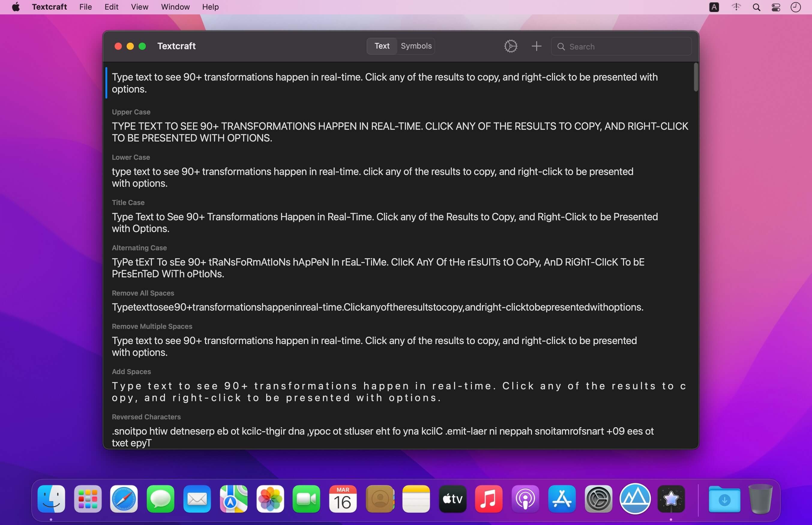The height and width of the screenshot is (525, 812).
Task: Open FaceTime from the Dock
Action: [306, 499]
